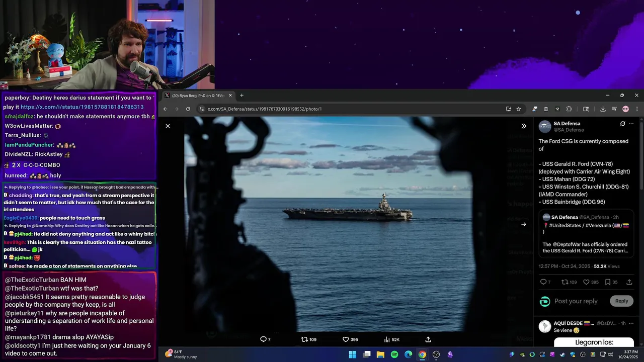Open weather widget showing 84°F

tap(181, 354)
